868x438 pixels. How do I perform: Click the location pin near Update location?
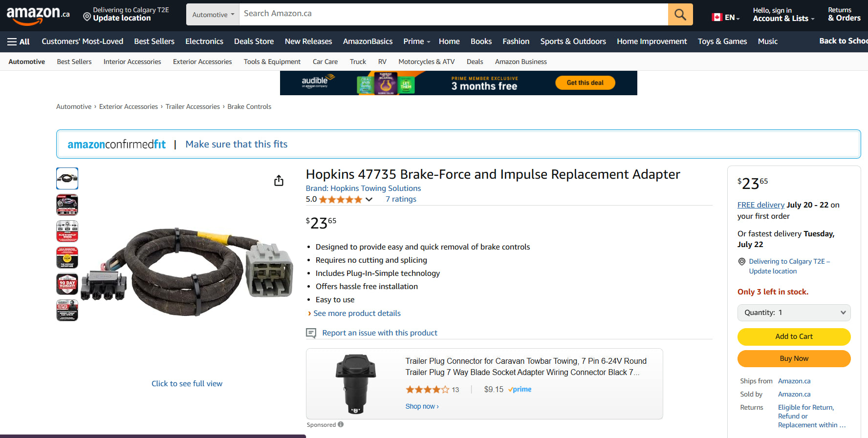tap(87, 17)
